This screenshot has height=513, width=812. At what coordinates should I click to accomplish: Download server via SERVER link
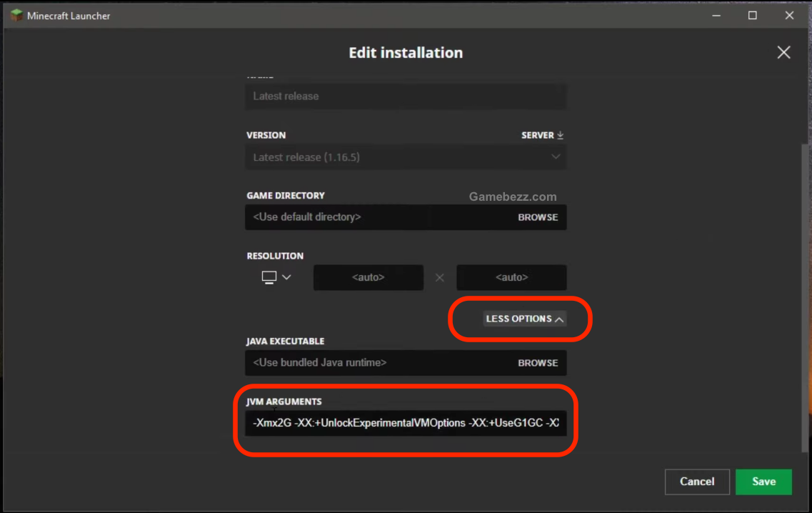pyautogui.click(x=542, y=135)
